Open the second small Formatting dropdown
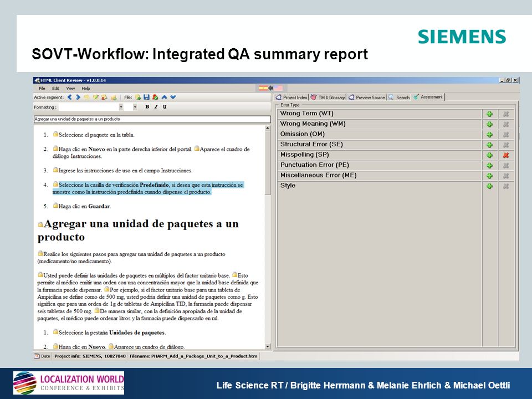Viewport: 532px width, 399px height. [x=135, y=107]
